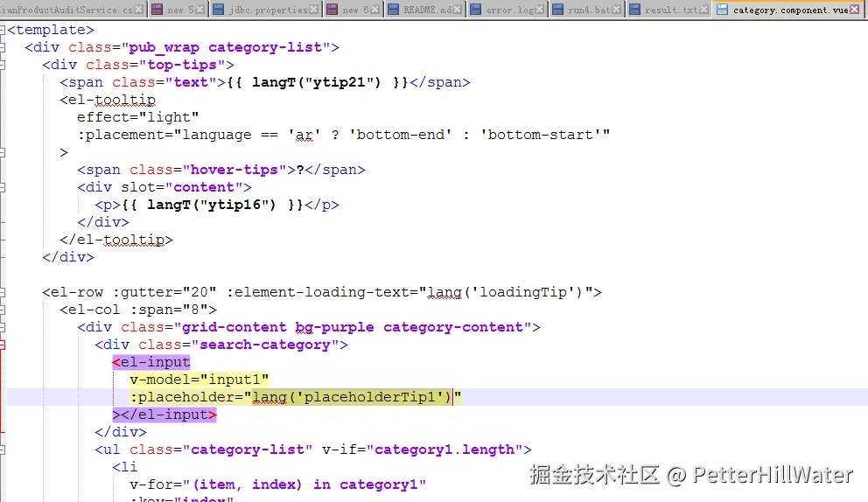Click the :gutter="20" attribute
Viewport: 868px width, 502px height.
pos(165,292)
